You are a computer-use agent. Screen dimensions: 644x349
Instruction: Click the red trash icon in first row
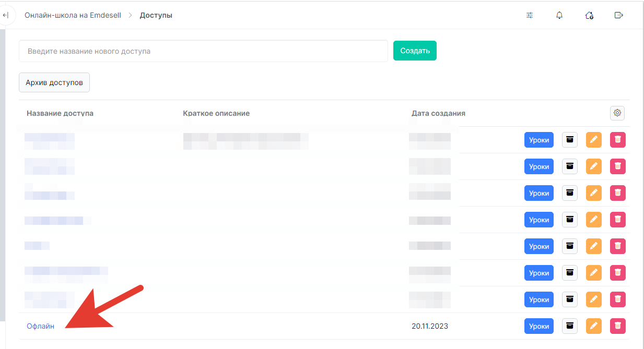(617, 140)
